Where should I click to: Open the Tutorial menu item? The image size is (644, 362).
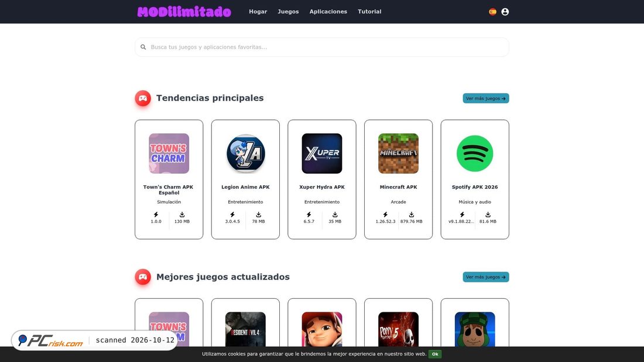pos(369,12)
